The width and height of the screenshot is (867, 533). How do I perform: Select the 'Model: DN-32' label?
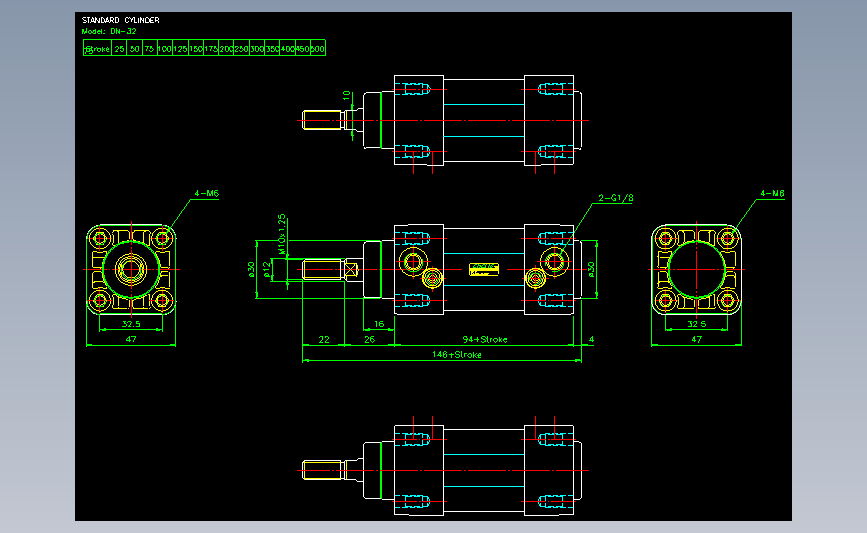point(109,32)
